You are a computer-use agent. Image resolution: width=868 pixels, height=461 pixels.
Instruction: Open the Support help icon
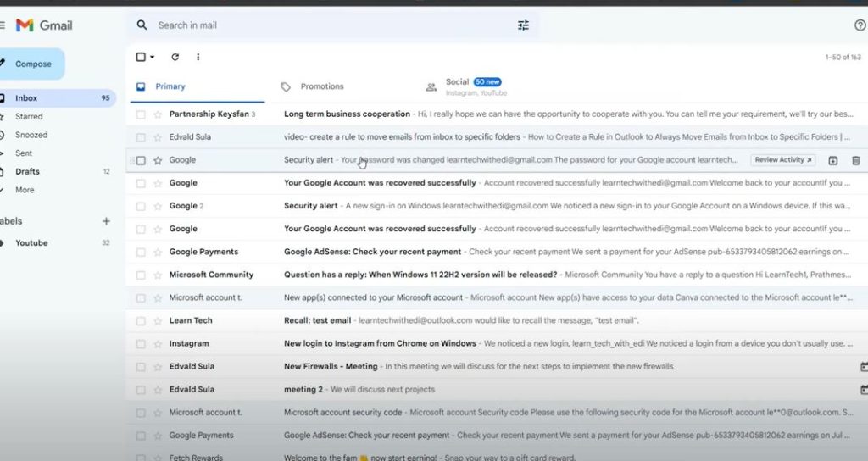pyautogui.click(x=860, y=25)
